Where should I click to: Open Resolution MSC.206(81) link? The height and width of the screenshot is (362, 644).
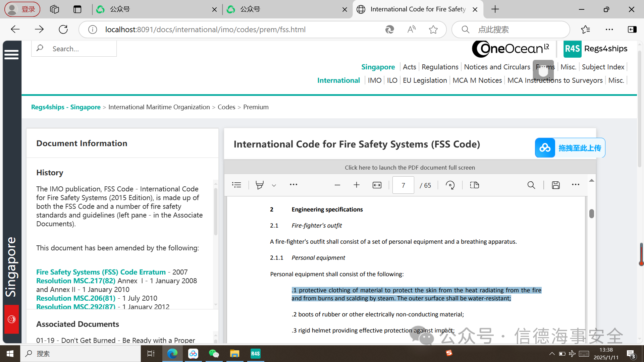(x=76, y=298)
